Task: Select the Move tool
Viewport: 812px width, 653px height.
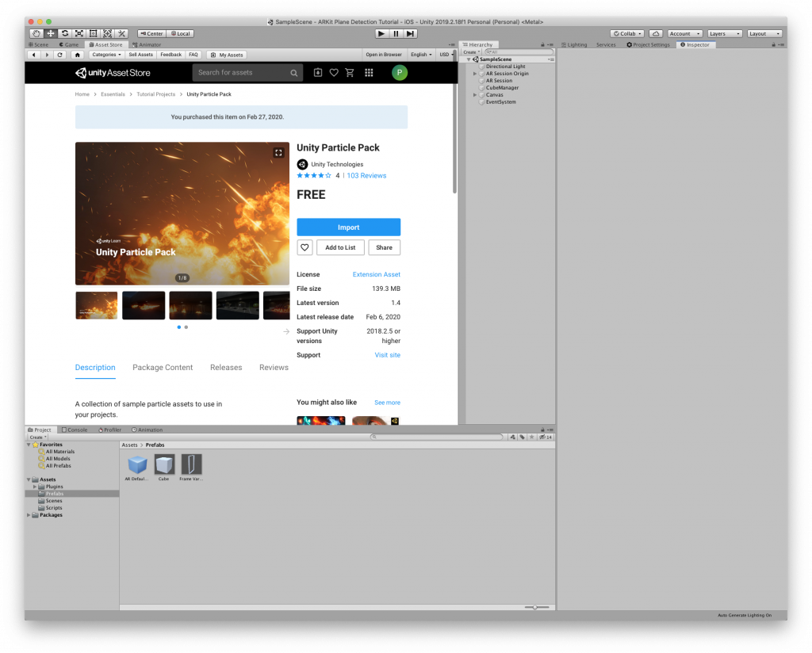Action: pyautogui.click(x=51, y=33)
